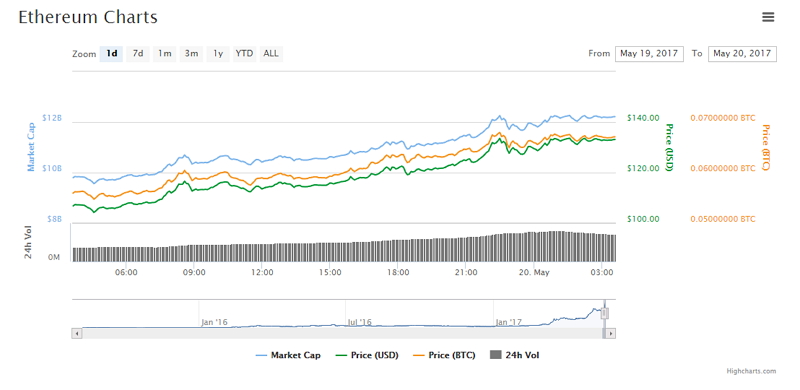Viewport: 800px width, 390px height.
Task: Click the Ethereum Charts heading
Action: click(x=88, y=17)
